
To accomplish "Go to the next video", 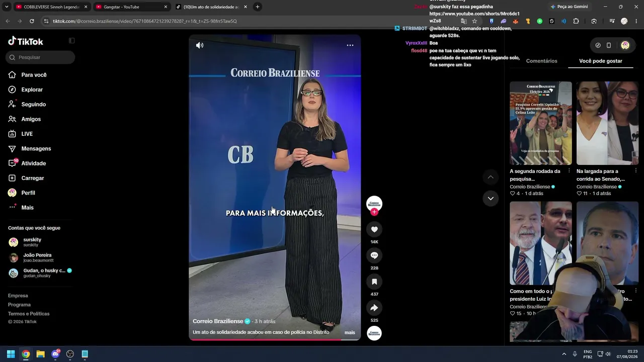I will click(491, 198).
